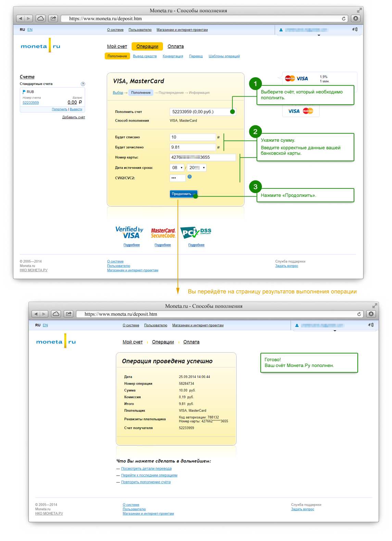The image size is (392, 541).
Task: Go back in the success page browser window
Action: (36, 314)
